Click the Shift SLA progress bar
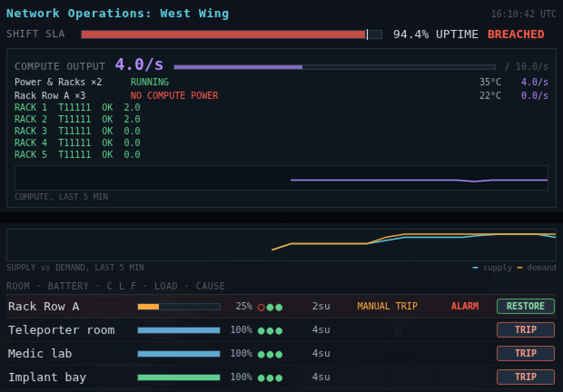This screenshot has width=563, height=392. point(232,34)
